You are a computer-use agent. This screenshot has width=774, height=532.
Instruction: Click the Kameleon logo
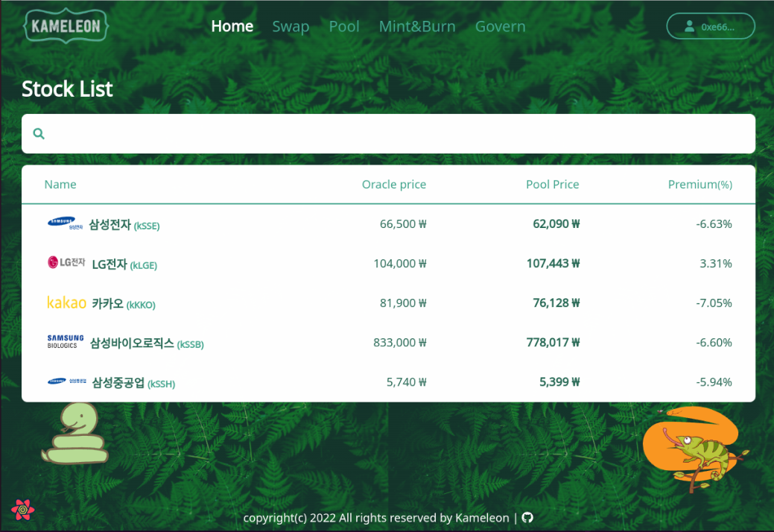[x=66, y=25]
